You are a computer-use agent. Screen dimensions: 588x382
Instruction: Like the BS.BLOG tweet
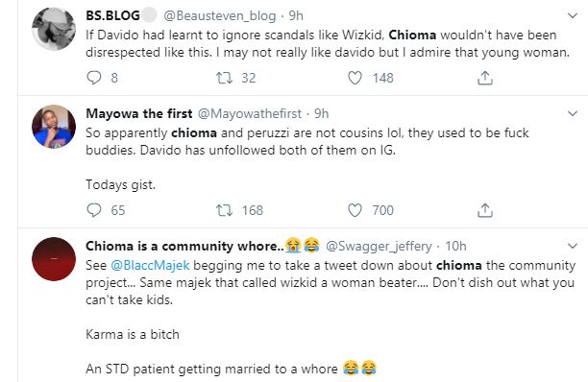pyautogui.click(x=355, y=78)
